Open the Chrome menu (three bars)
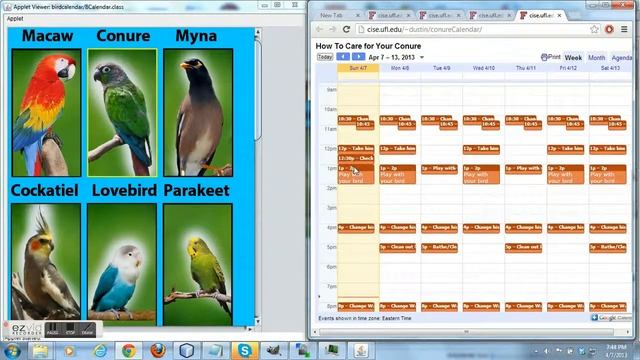Screen dimensions: 640x360 click(624, 29)
